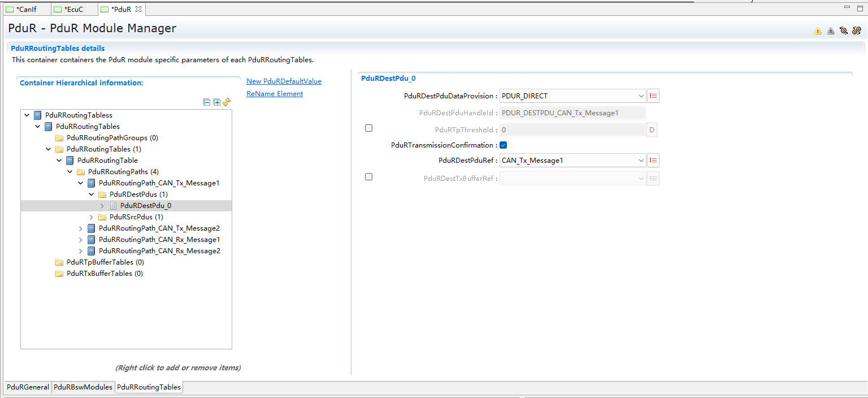The width and height of the screenshot is (868, 398).
Task: Open PduRDestPduRef CAN_Tx_Message1 dropdown
Action: [x=641, y=161]
